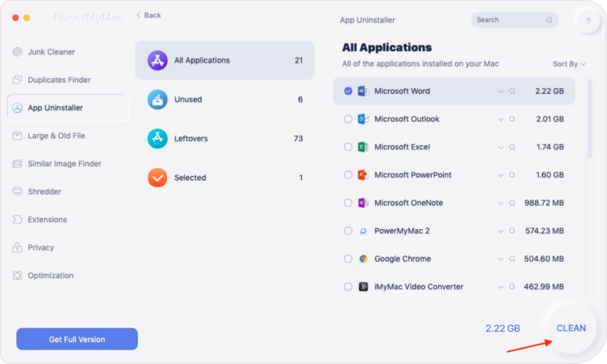Expand the Google Chrome row chevron

point(501,259)
